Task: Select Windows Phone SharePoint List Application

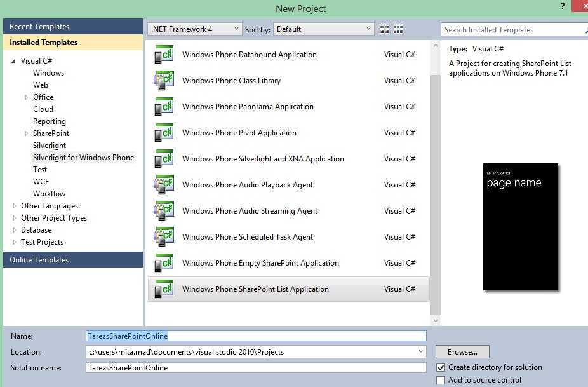Action: pyautogui.click(x=288, y=289)
